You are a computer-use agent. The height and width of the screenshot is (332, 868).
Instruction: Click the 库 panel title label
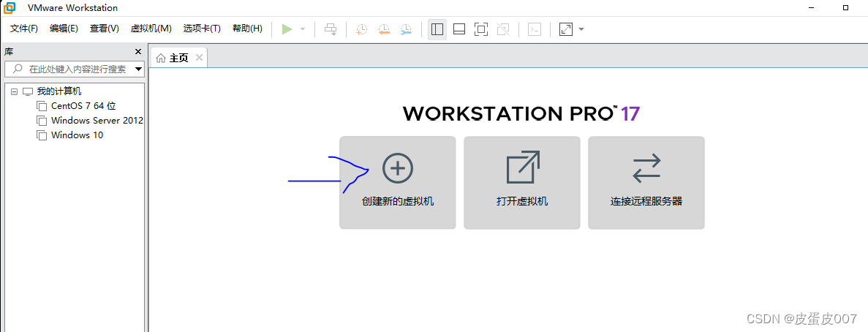9,51
